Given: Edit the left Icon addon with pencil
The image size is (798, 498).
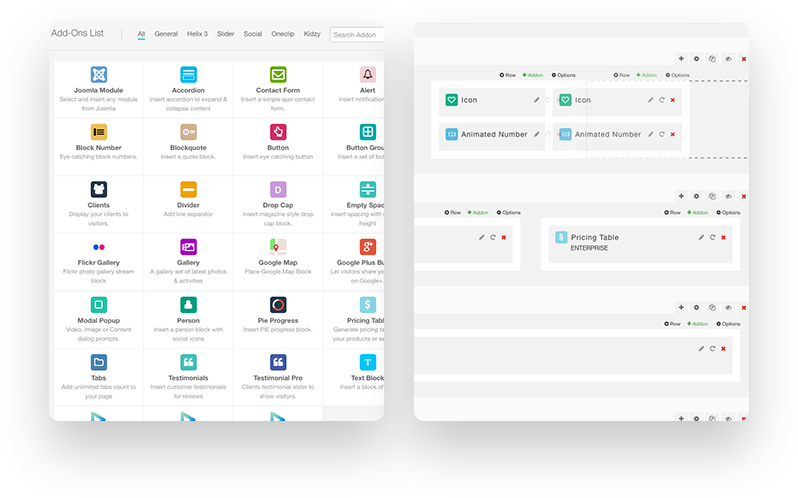Looking at the screenshot, I should [536, 100].
